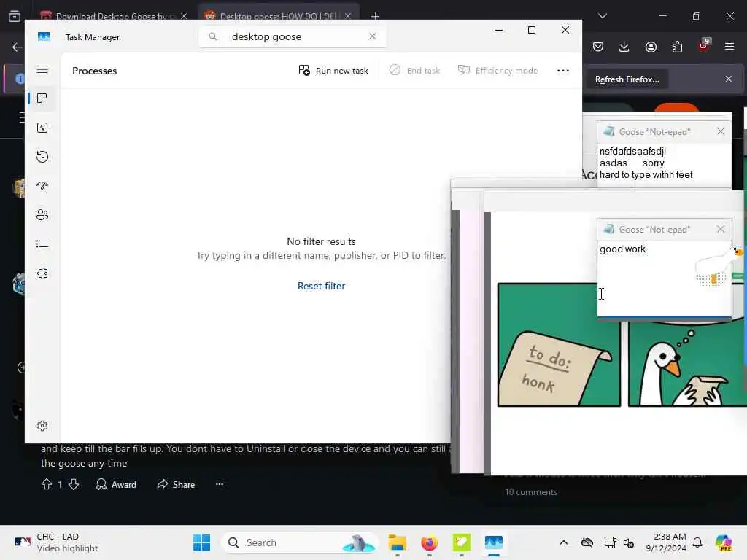747x560 pixels.
Task: Open Firefox Pocket save icon
Action: tap(598, 47)
